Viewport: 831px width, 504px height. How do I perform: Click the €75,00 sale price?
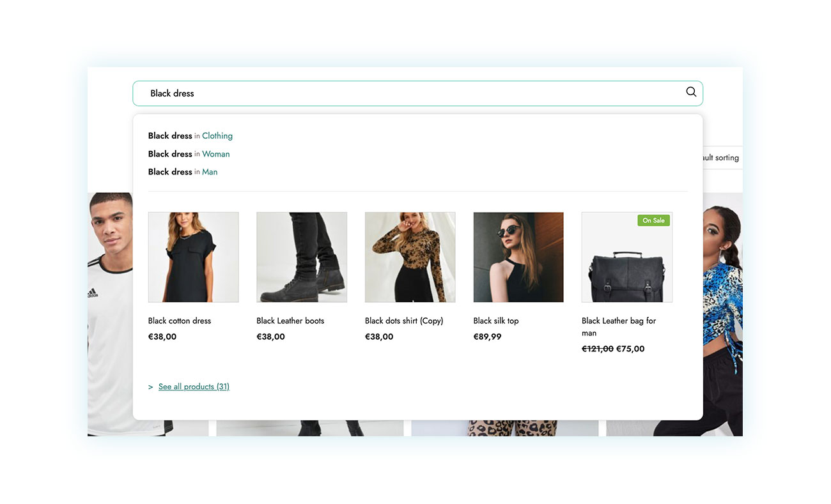tap(630, 349)
